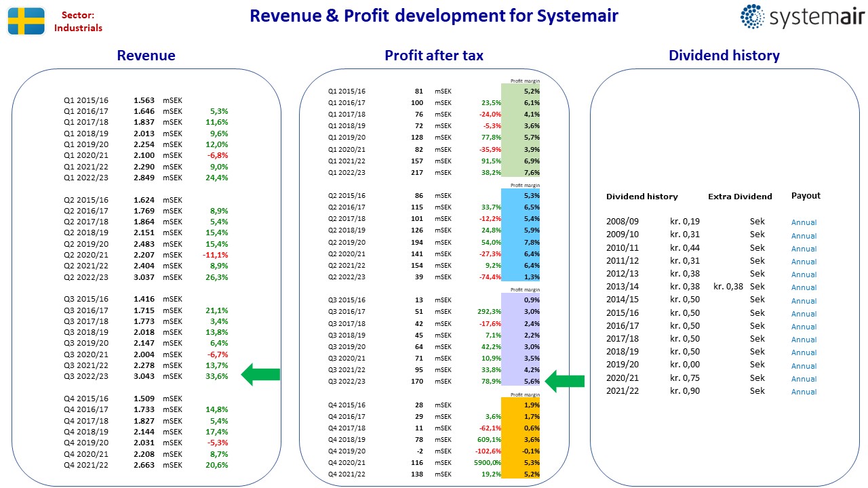868x488 pixels.
Task: Click the 'Profit after tax' panel heading
Action: (x=434, y=56)
